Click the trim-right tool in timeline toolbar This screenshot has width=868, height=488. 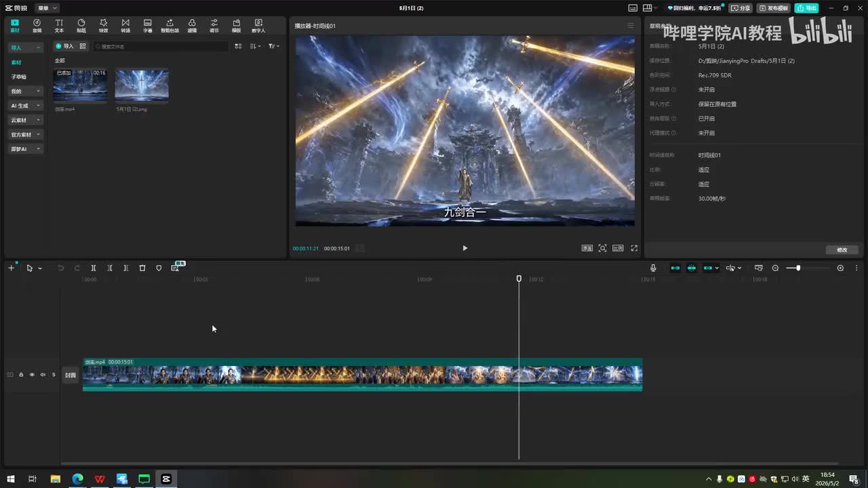pos(126,268)
